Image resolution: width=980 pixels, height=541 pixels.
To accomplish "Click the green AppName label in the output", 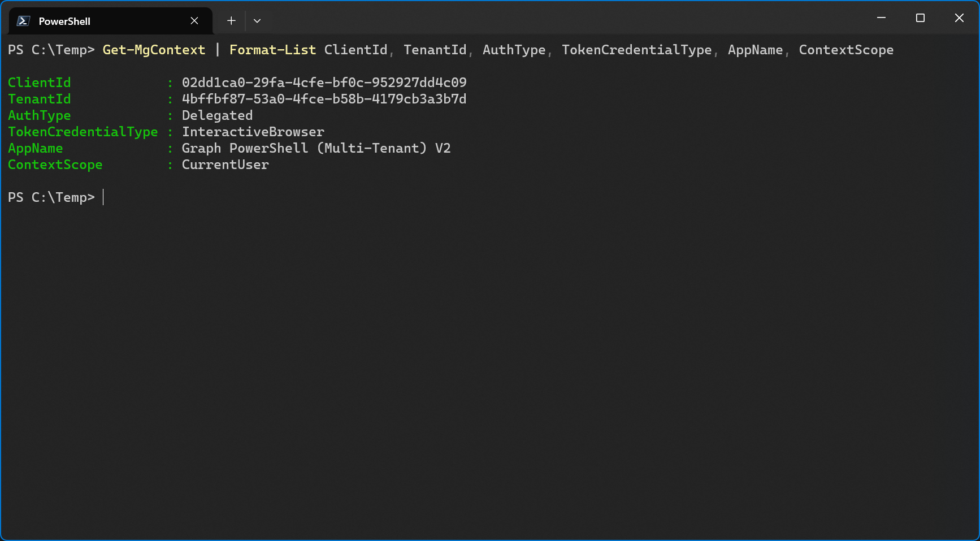I will pos(36,148).
